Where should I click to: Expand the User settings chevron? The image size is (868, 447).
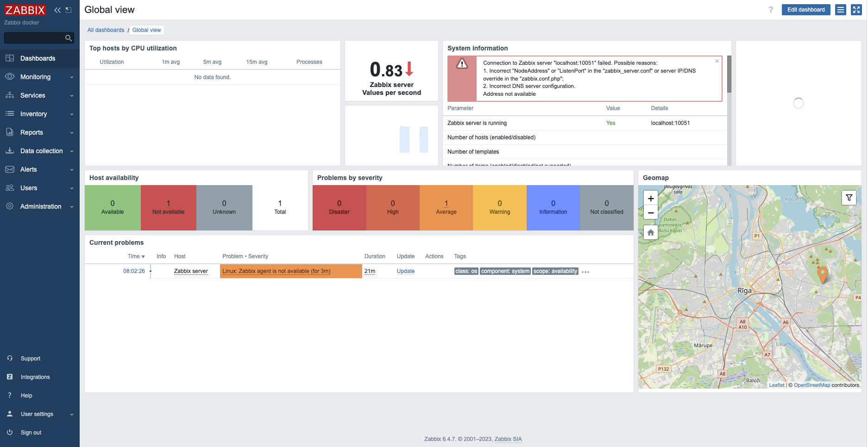tap(72, 415)
